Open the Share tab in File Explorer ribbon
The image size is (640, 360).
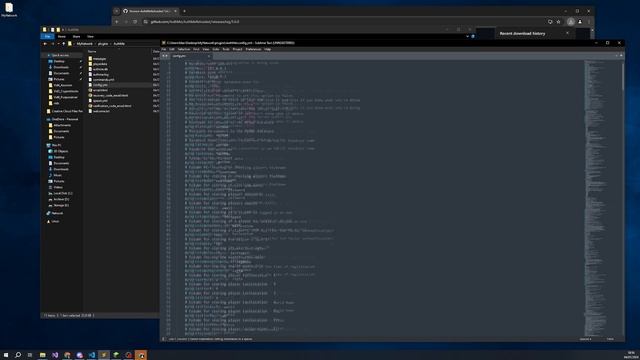[x=76, y=36]
